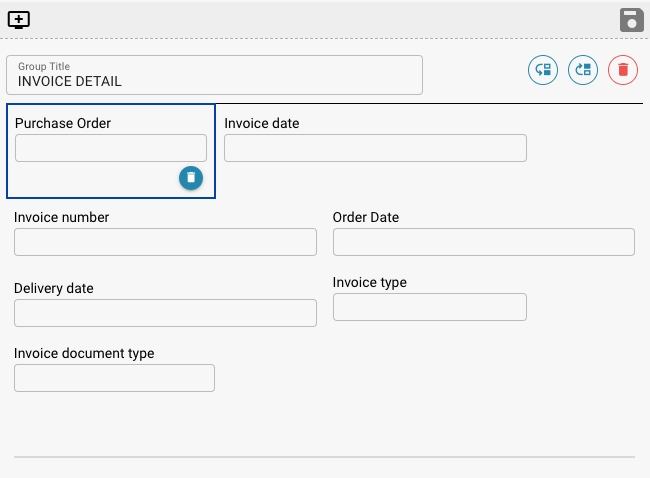Viewport: 650px width, 478px height.
Task: Select the Invoice number input field
Action: point(165,242)
